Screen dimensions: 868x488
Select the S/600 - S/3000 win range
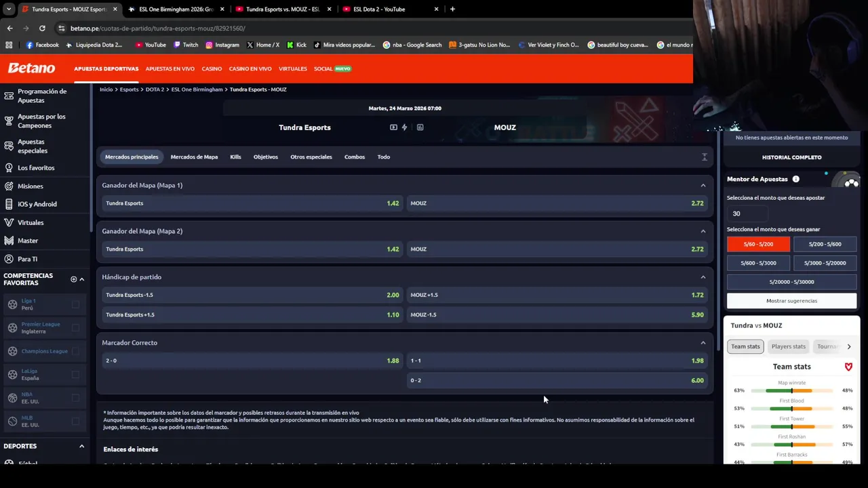[758, 263]
